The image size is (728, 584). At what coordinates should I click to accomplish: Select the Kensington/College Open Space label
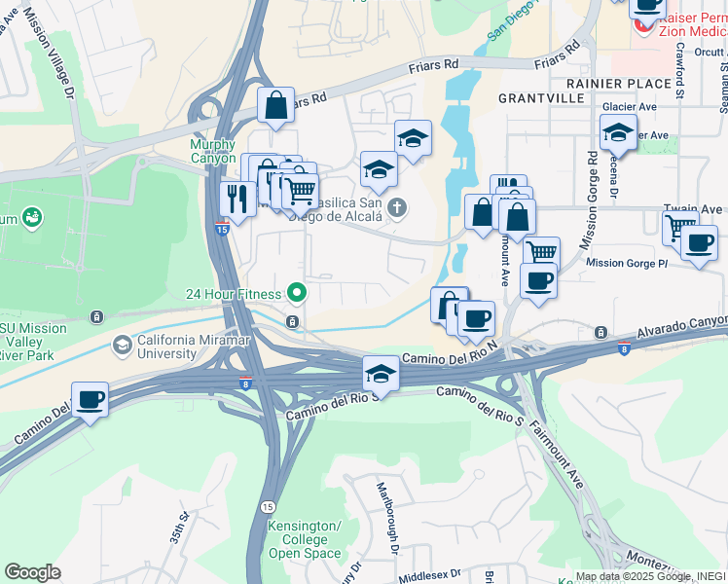pos(305,539)
